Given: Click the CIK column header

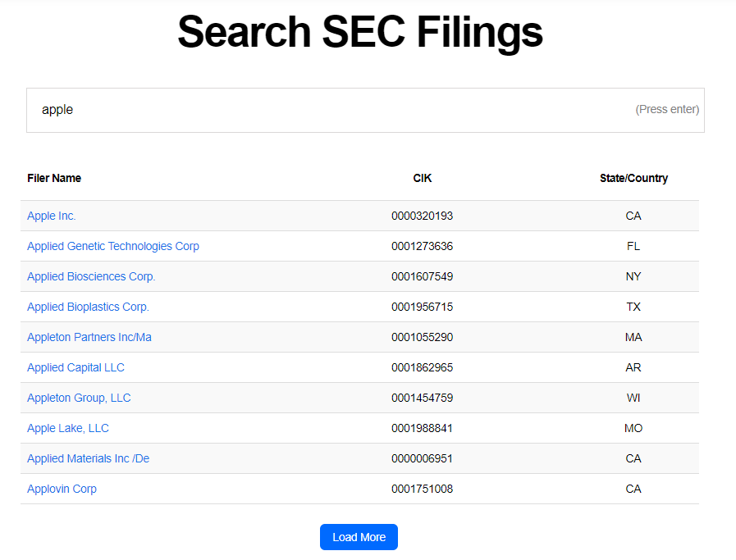Looking at the screenshot, I should [x=422, y=178].
